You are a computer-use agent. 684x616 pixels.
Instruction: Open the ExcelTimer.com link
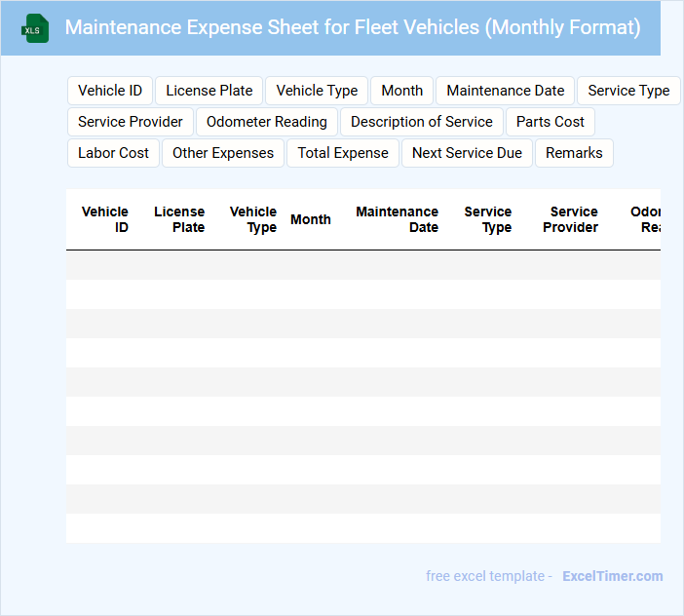[x=613, y=576]
